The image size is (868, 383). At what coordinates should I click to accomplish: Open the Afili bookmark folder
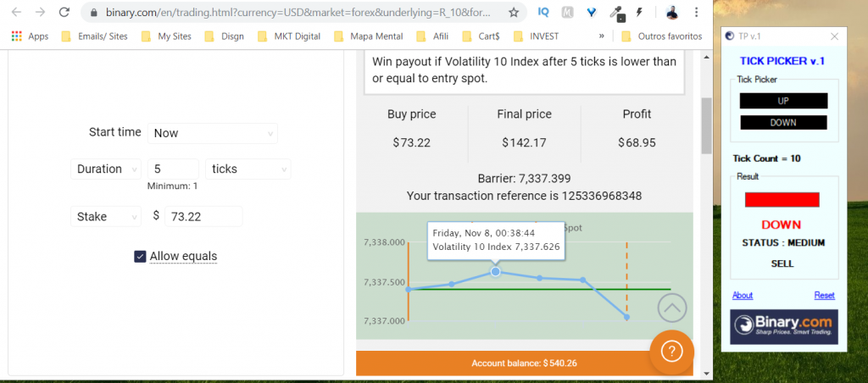(432, 36)
